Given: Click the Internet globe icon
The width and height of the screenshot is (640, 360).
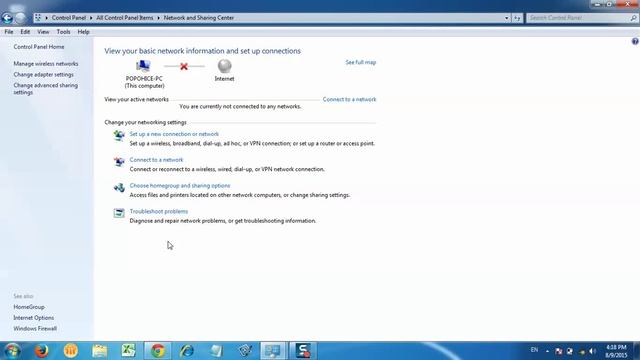Looking at the screenshot, I should tap(224, 66).
